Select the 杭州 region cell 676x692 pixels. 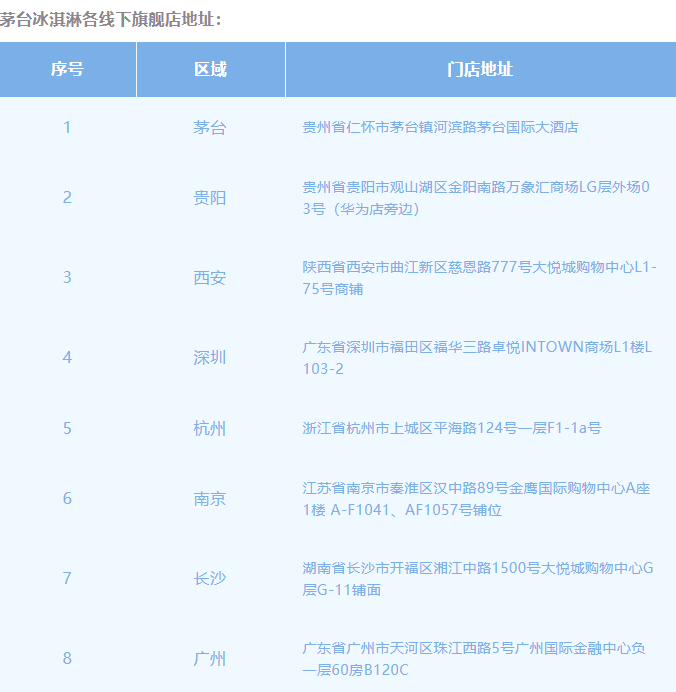click(x=210, y=428)
